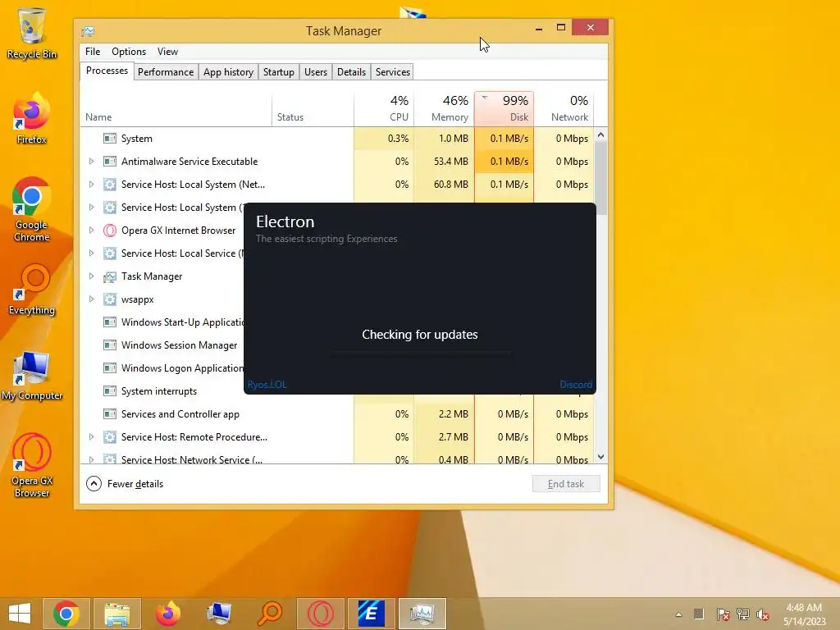Select Windows Logon Application row
This screenshot has height=630, width=840.
point(162,368)
